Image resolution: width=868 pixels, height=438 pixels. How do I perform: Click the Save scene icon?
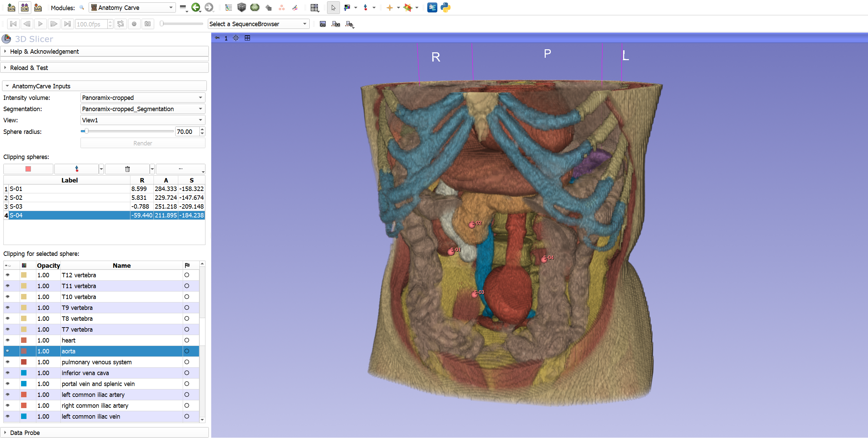38,7
